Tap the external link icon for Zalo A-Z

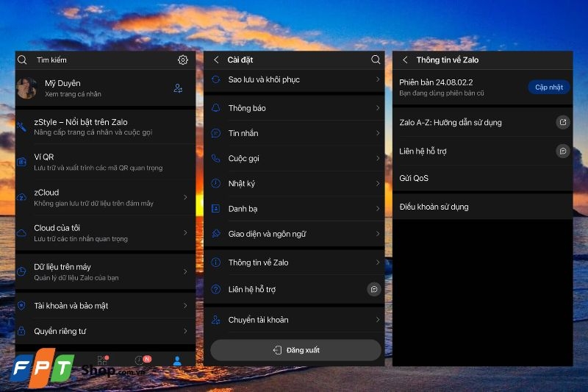click(562, 123)
